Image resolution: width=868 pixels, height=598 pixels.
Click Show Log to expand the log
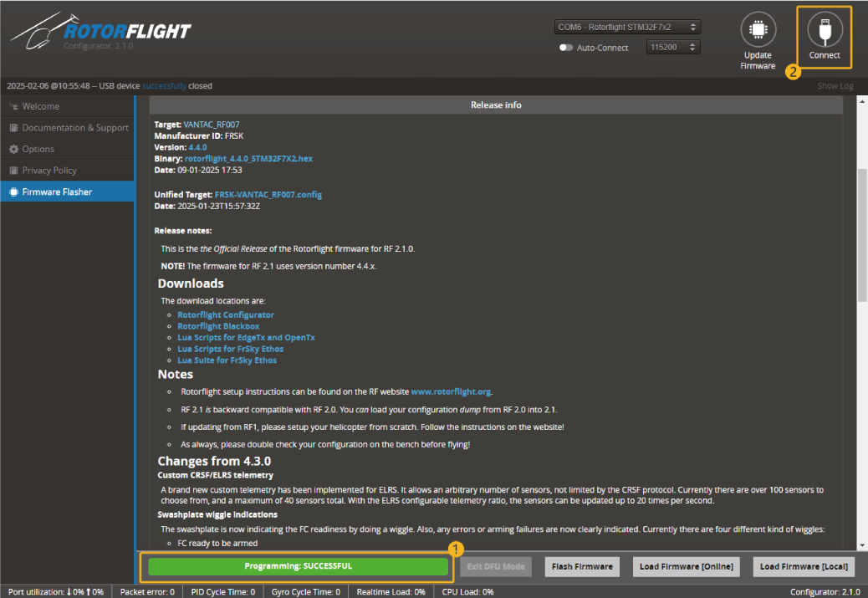click(835, 86)
